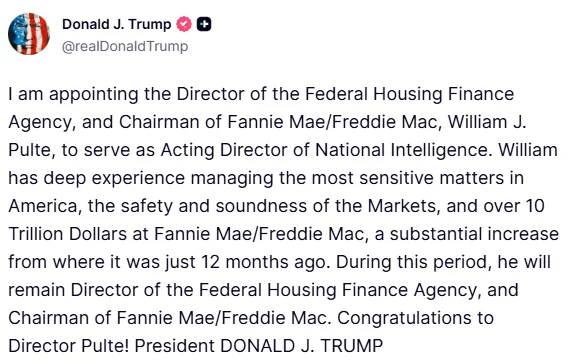Viewport: 573px width, 364px height.
Task: Click the black plus badge icon
Action: coord(204,24)
